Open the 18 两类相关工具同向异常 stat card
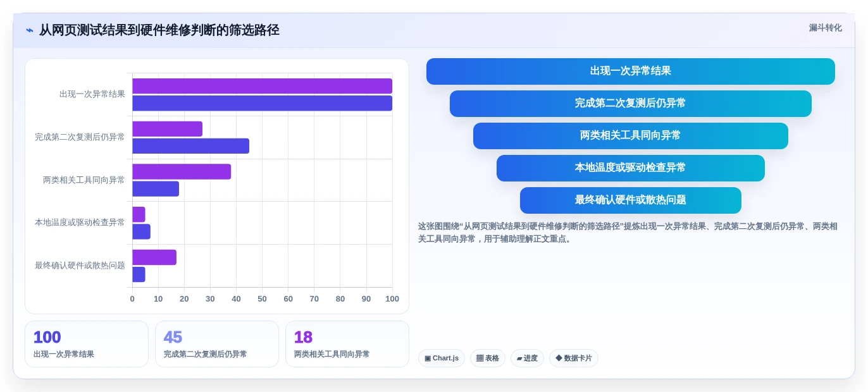 347,344
